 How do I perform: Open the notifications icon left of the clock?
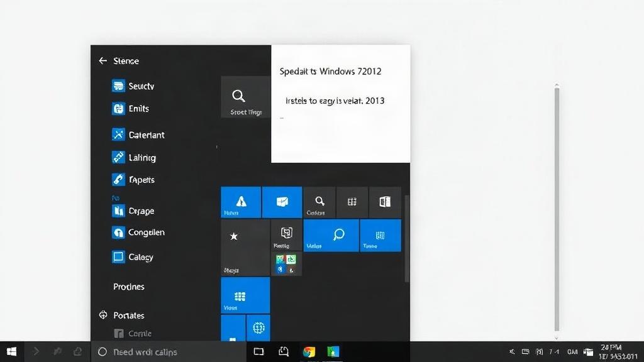pos(588,352)
